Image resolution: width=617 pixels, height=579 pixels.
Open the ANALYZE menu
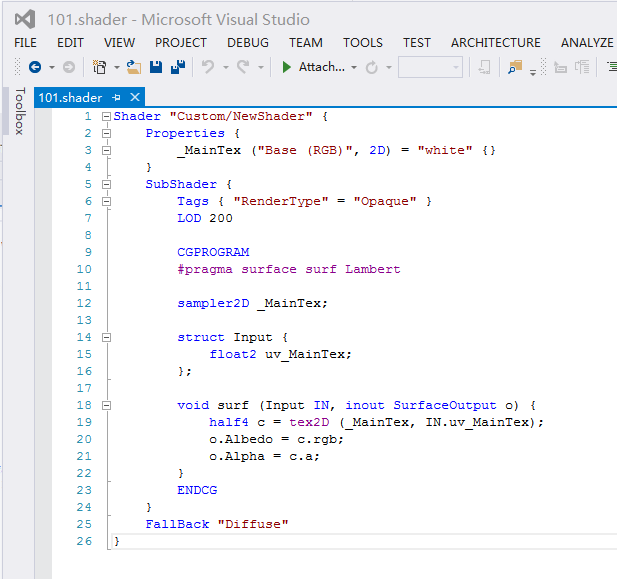(587, 43)
